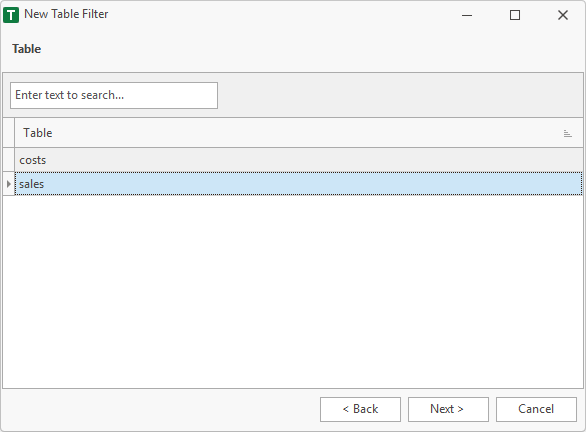Go to previous step with Back button
586x432 pixels.
(360, 409)
